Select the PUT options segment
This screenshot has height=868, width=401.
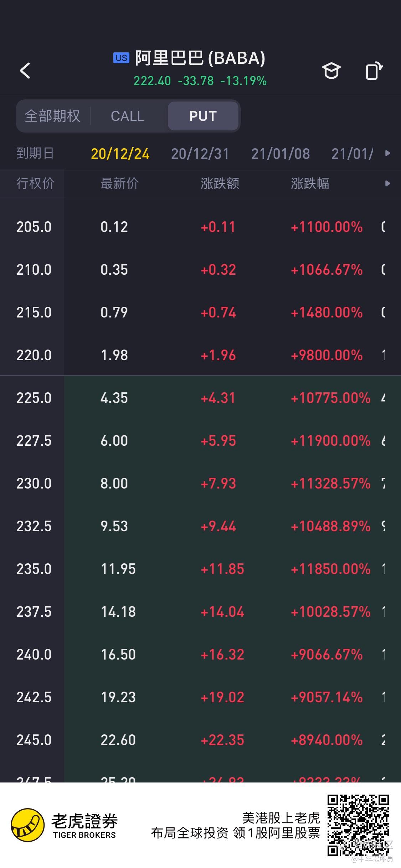click(x=203, y=116)
